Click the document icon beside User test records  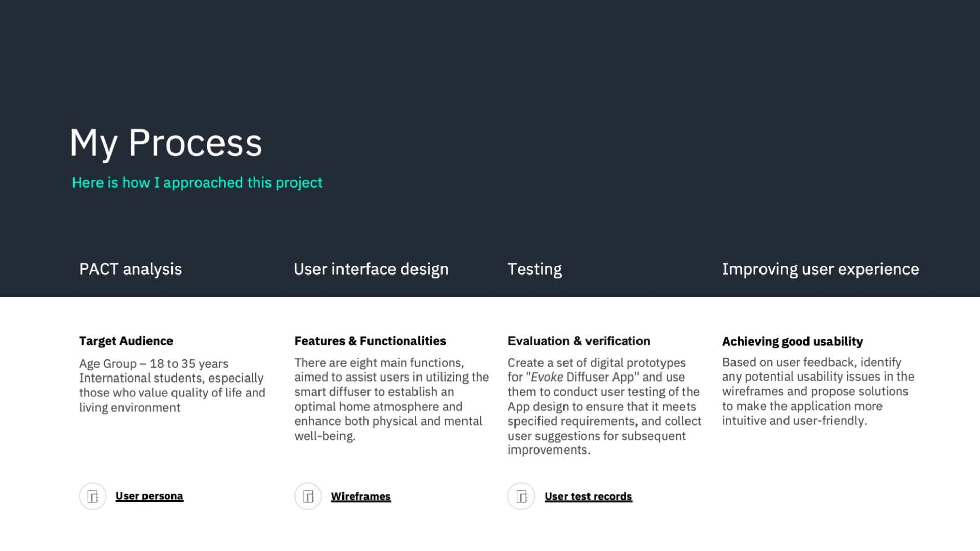[x=521, y=496]
